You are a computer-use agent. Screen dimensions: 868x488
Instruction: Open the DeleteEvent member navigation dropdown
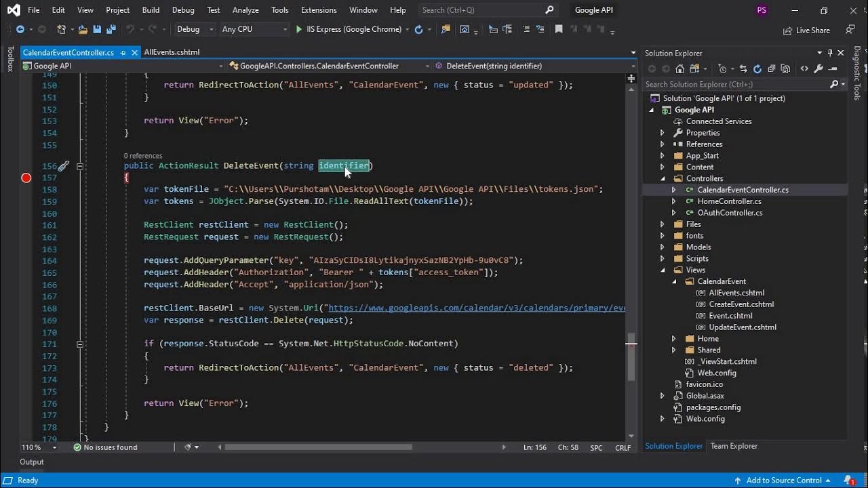[535, 66]
